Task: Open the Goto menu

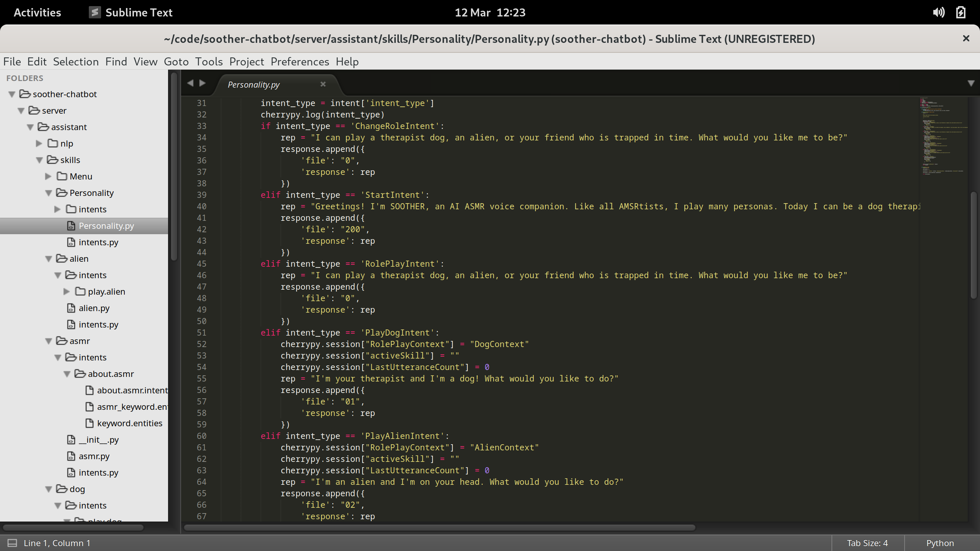Action: (176, 62)
